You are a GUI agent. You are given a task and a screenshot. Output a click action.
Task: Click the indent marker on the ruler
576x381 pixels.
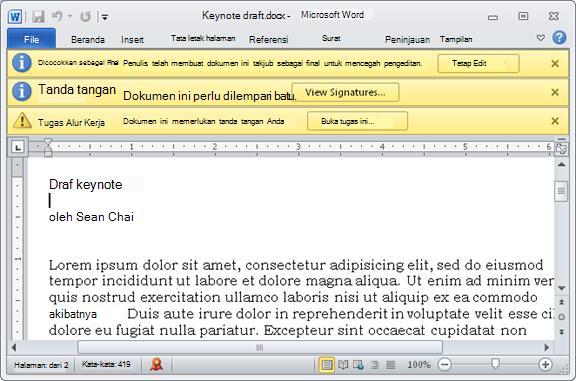pyautogui.click(x=48, y=148)
